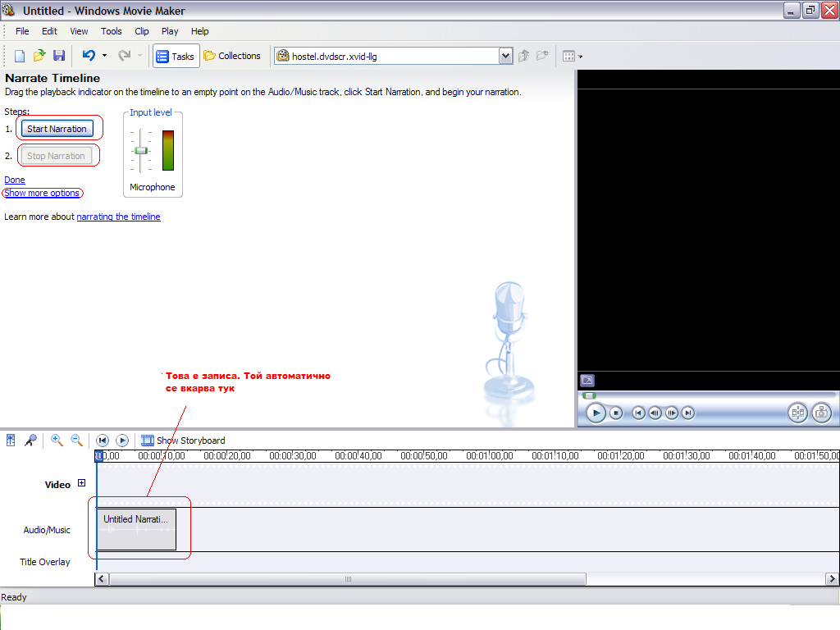The width and height of the screenshot is (840, 630).
Task: Click the timeline ruler at 00:00:30,00
Action: coord(293,456)
